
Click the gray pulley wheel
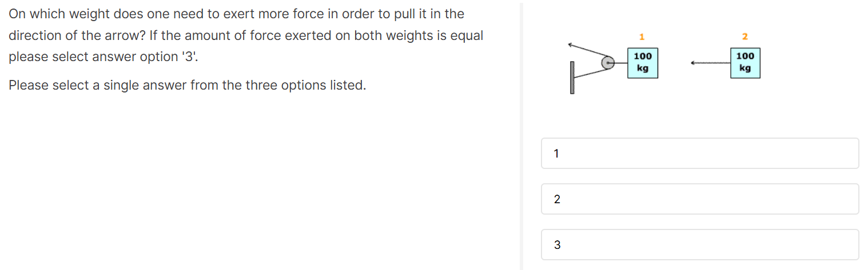coord(608,62)
